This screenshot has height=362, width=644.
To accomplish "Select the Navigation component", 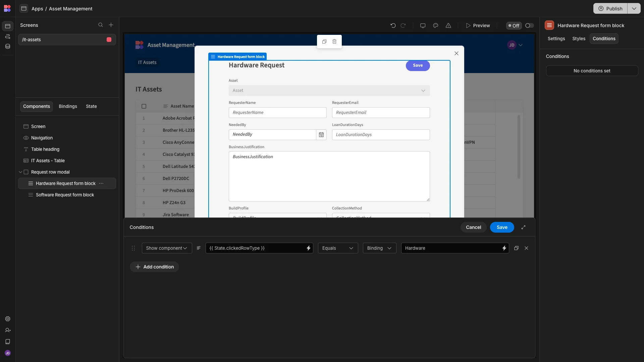I will (67, 138).
